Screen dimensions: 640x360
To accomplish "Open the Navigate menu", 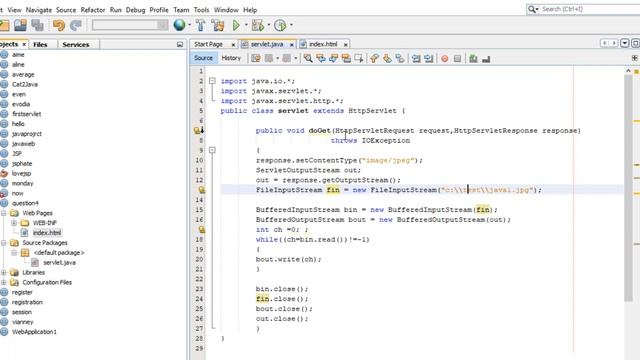I will (38, 10).
